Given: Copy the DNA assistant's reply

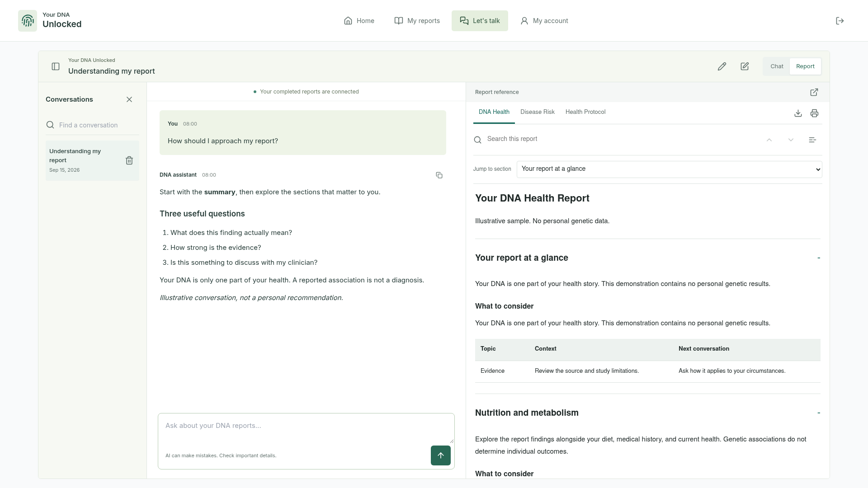Looking at the screenshot, I should tap(439, 175).
